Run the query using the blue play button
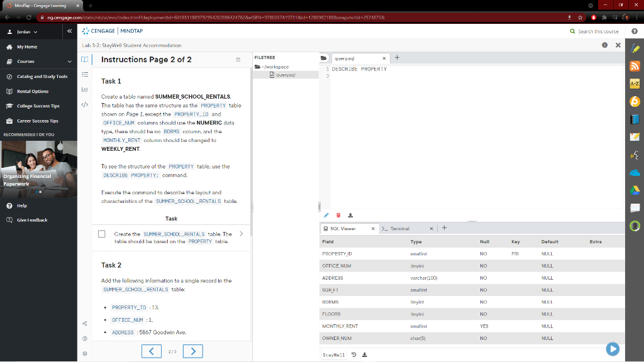 pos(613,349)
